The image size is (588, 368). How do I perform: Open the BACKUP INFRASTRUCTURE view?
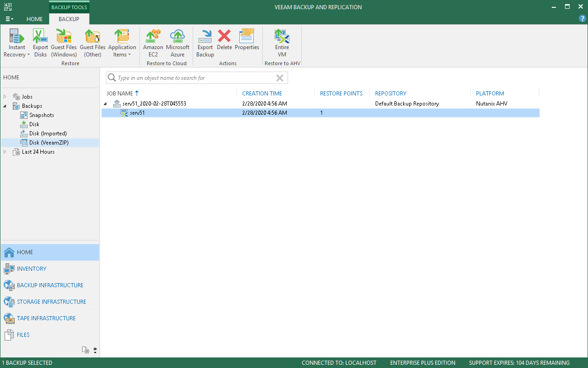(50, 285)
